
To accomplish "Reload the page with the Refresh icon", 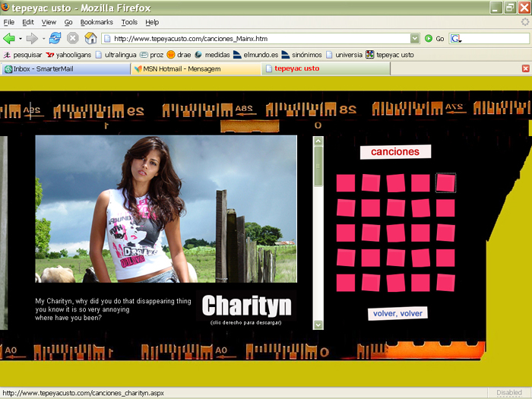I will tap(55, 38).
